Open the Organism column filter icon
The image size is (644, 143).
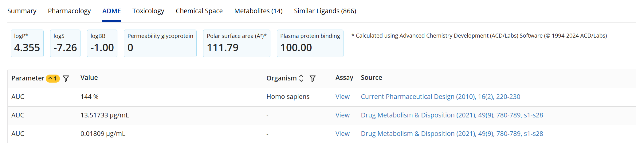coord(312,79)
